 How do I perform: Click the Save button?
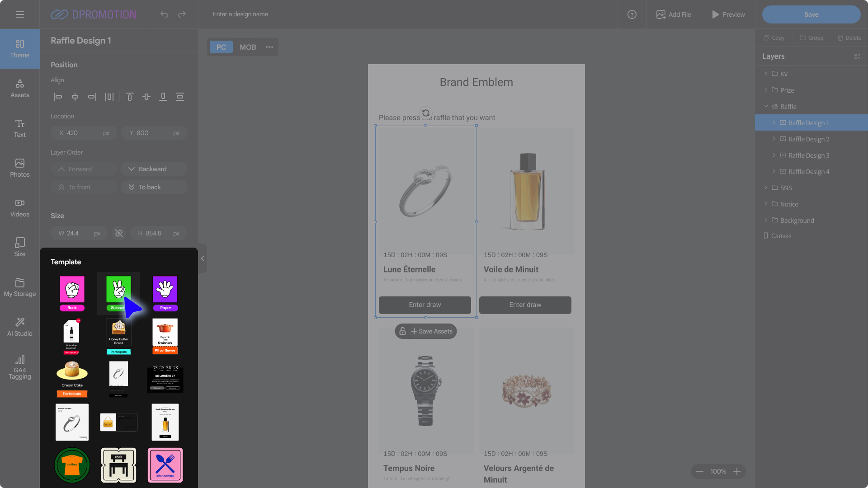coord(811,14)
